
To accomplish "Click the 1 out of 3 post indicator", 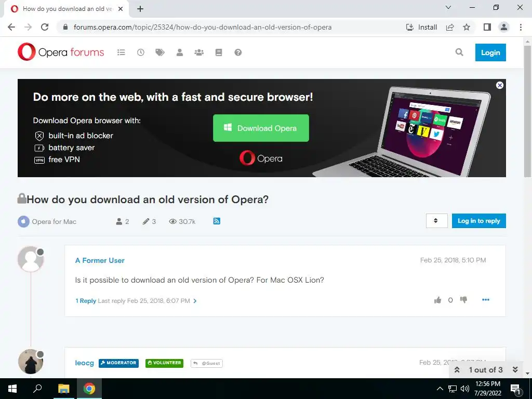I will [x=486, y=370].
